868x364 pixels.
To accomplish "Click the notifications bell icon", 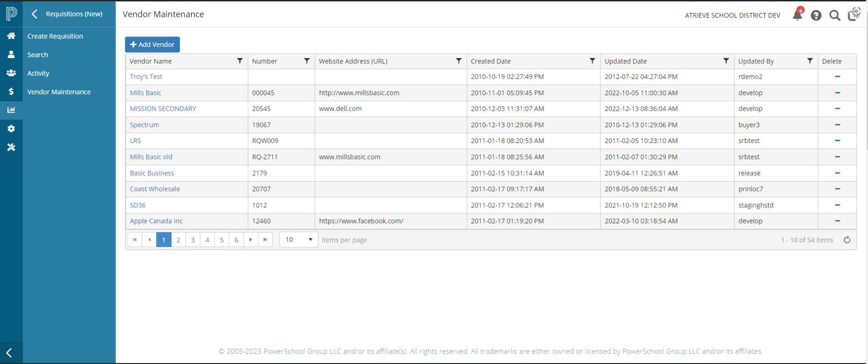I will tap(797, 15).
